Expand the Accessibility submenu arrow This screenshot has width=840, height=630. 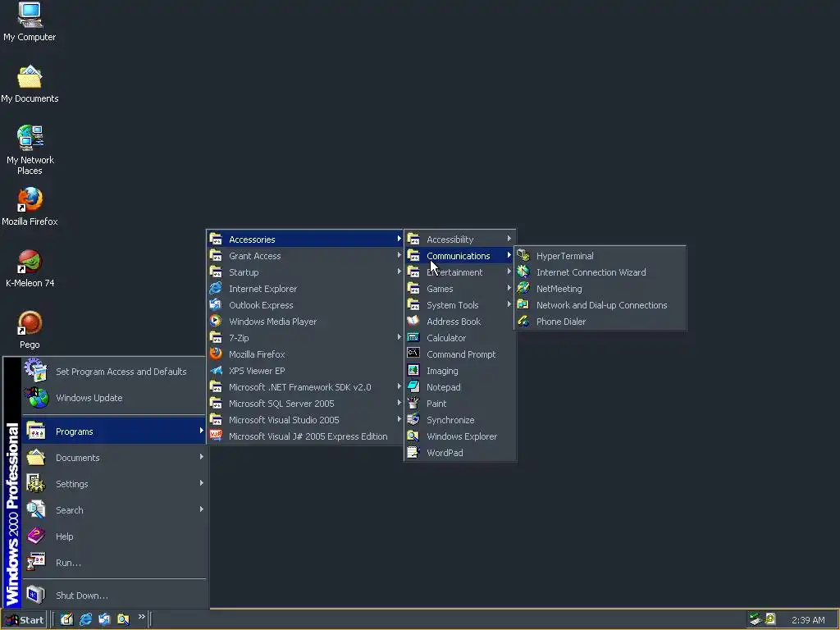(509, 239)
